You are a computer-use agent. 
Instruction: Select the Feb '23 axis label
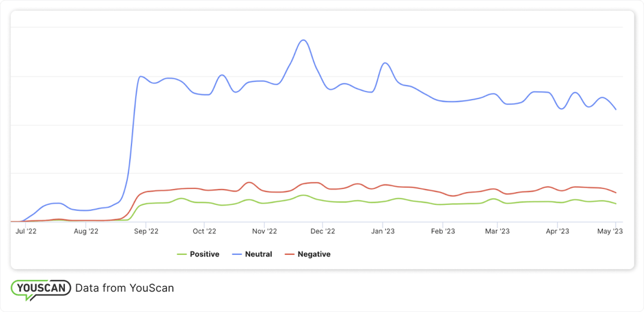point(443,231)
